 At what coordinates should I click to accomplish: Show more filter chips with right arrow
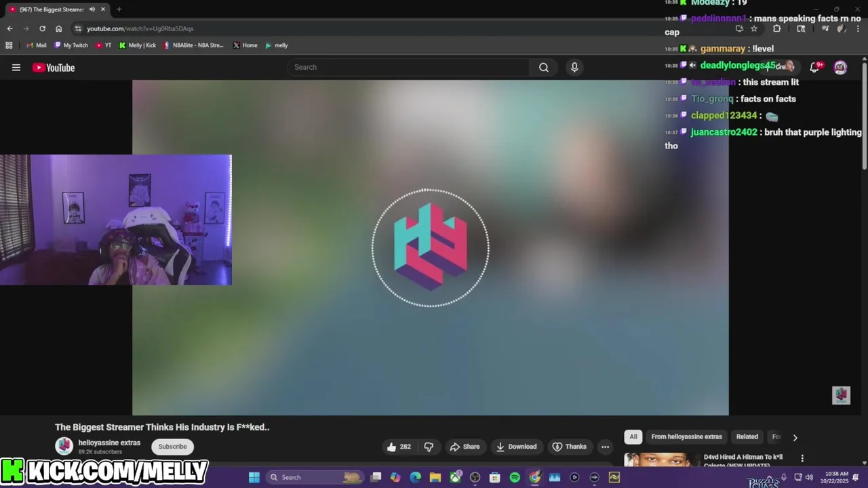795,437
